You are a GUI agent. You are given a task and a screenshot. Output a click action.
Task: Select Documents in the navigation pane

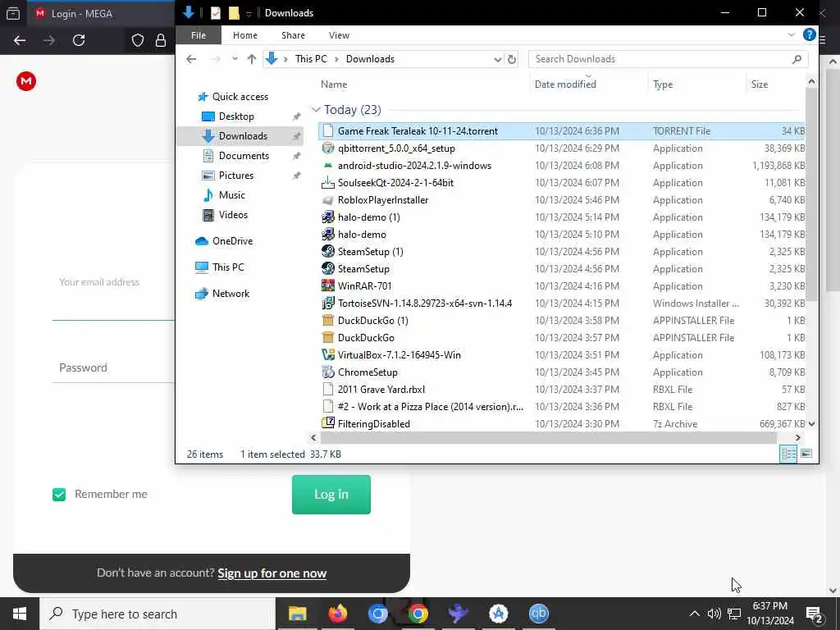point(244,156)
